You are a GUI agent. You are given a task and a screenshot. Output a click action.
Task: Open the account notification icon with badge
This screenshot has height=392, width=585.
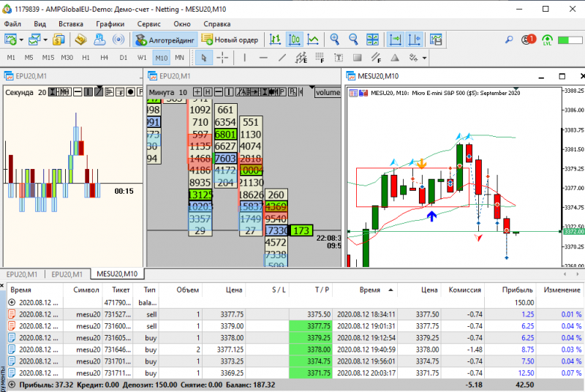pyautogui.click(x=528, y=39)
